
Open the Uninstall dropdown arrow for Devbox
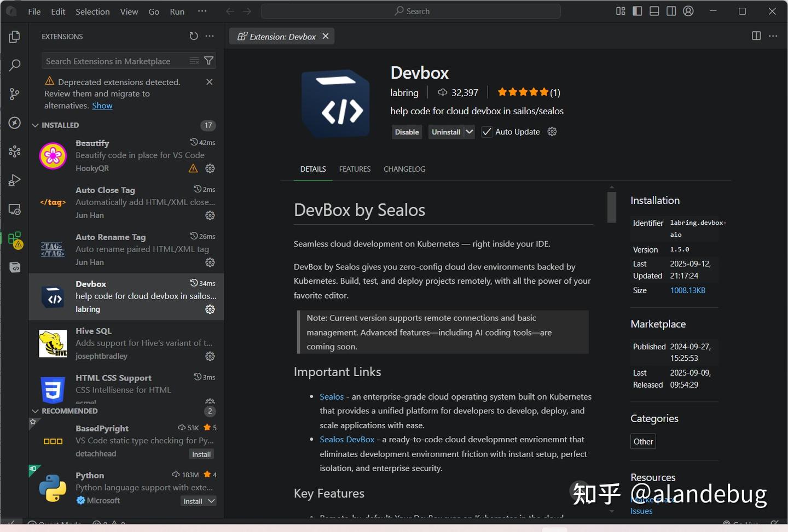468,132
